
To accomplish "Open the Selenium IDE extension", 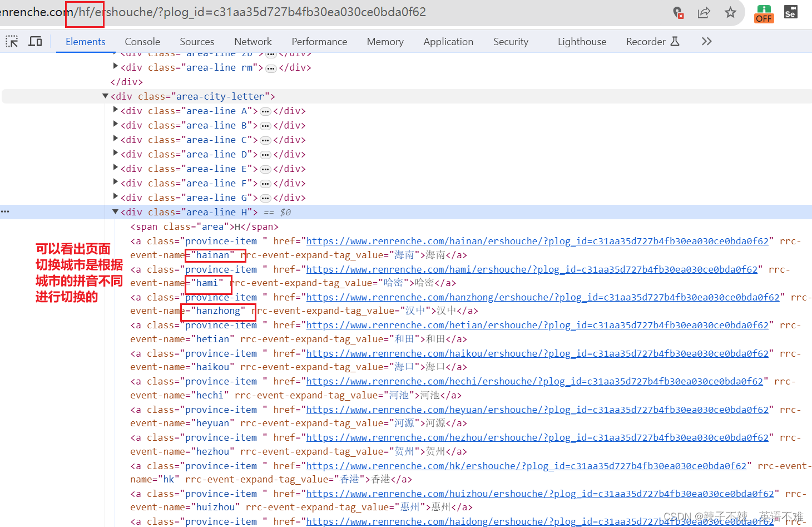I will [790, 12].
